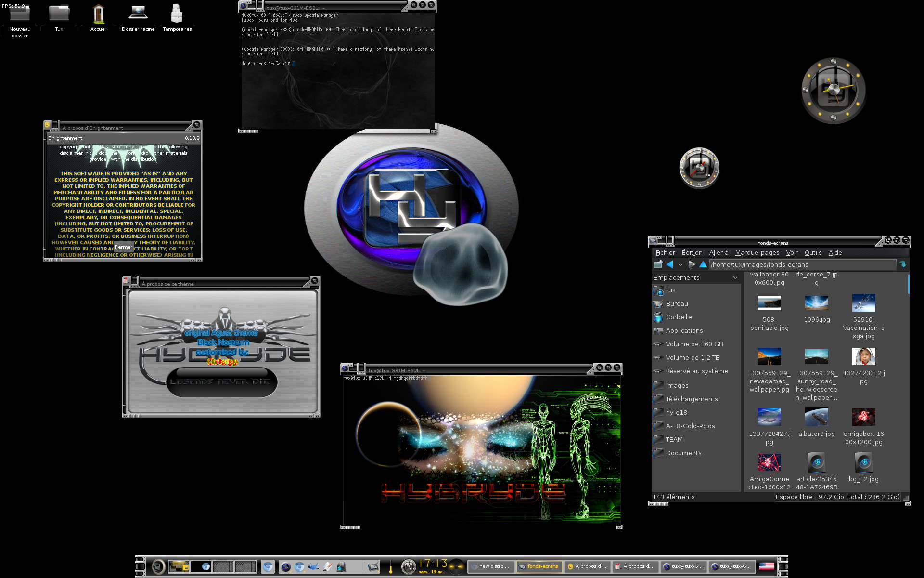Select the albator3.jpg thumbnail
924x578 pixels.
pyautogui.click(x=817, y=417)
